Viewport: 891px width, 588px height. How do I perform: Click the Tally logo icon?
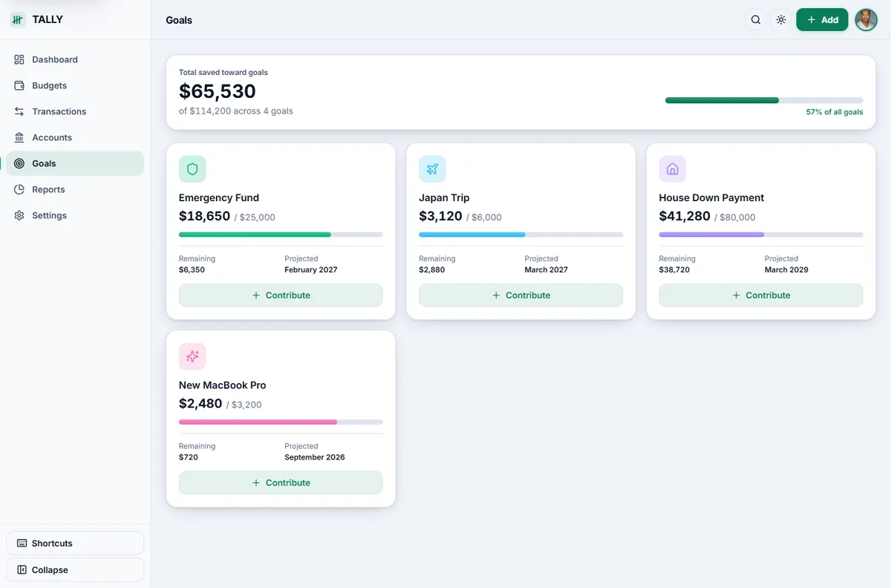[x=18, y=20]
